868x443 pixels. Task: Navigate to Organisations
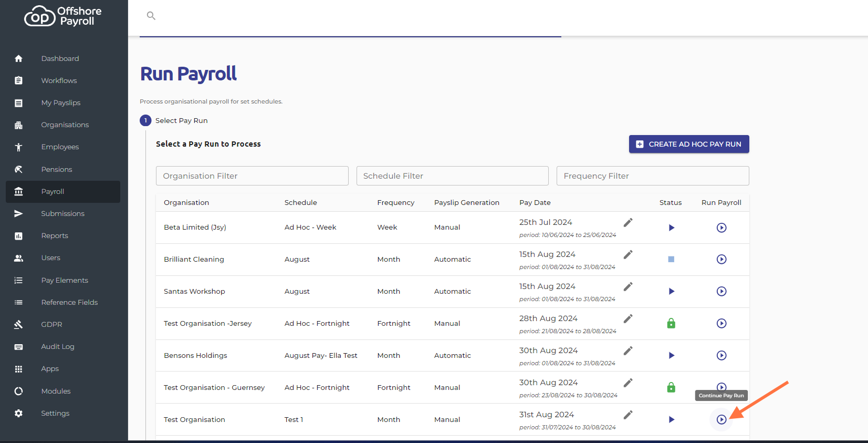tap(63, 125)
